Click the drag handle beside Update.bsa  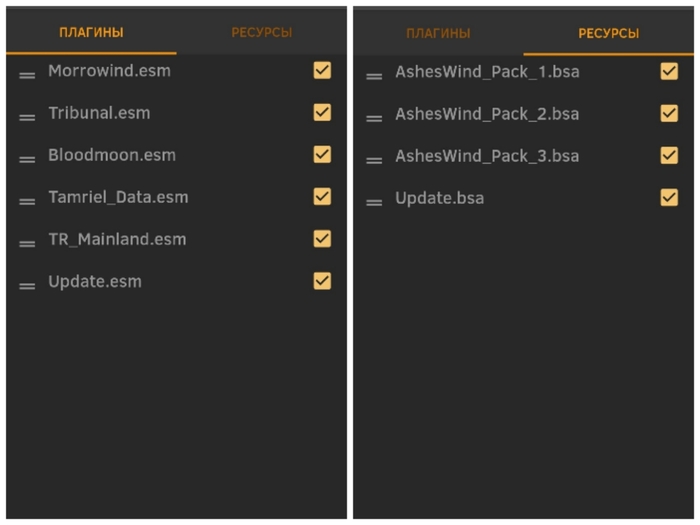click(374, 201)
